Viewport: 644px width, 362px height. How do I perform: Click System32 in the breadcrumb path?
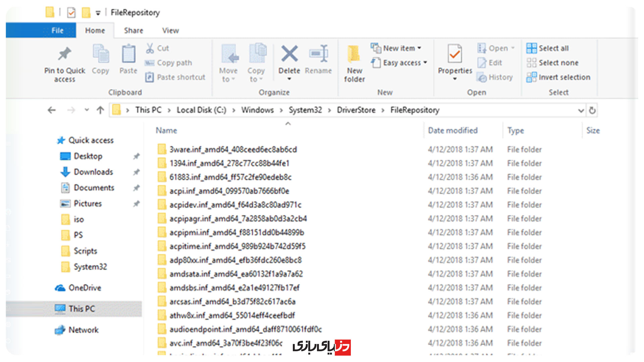point(305,110)
